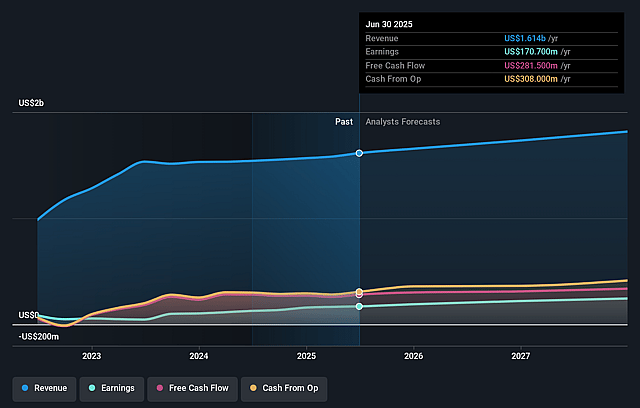The image size is (640, 408).
Task: Select the 2023 x-axis label
Action: click(91, 356)
